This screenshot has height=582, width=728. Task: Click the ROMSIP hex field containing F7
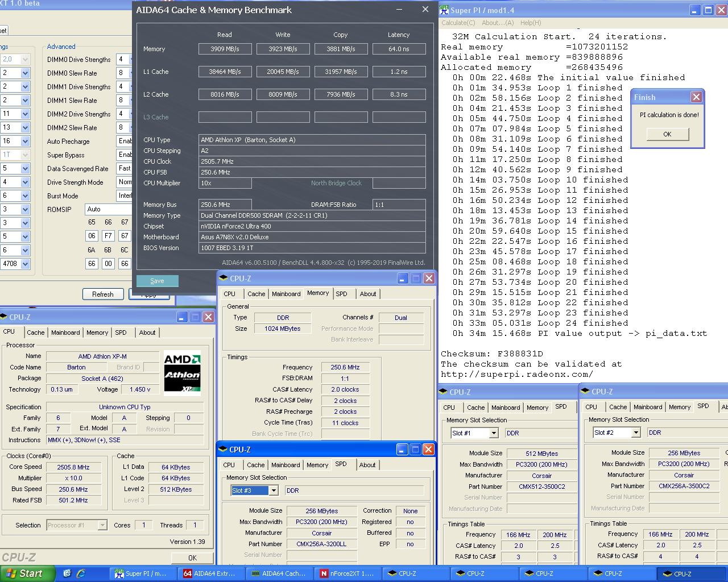pyautogui.click(x=108, y=235)
